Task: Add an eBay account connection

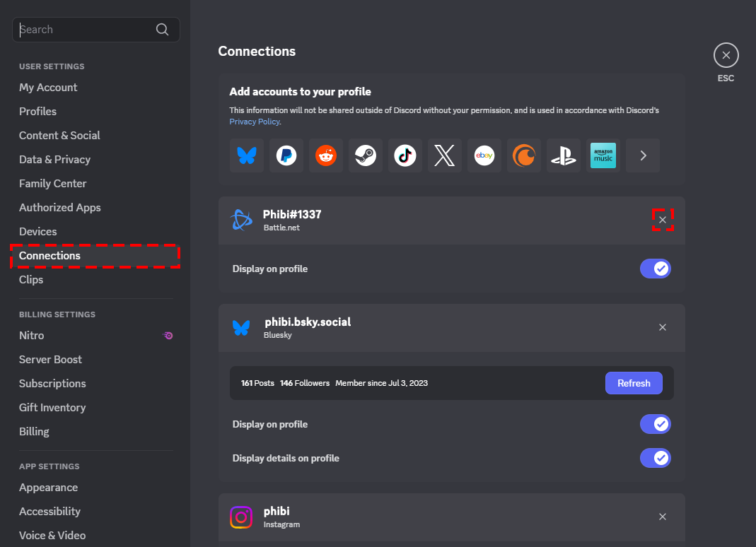Action: click(484, 155)
